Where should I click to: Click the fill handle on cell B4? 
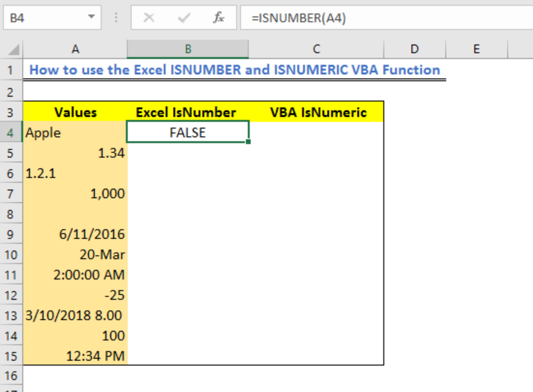(x=248, y=142)
